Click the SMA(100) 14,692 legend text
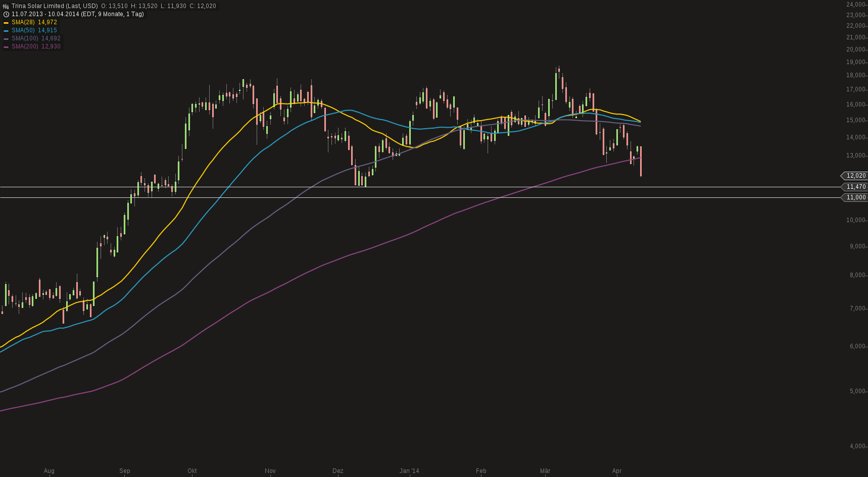The width and height of the screenshot is (868, 477). click(x=37, y=38)
